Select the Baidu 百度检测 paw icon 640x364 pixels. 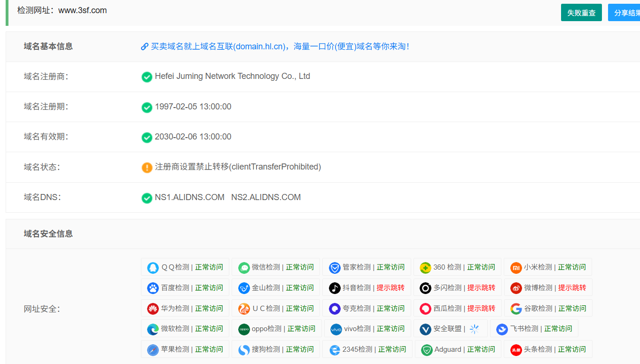(153, 287)
